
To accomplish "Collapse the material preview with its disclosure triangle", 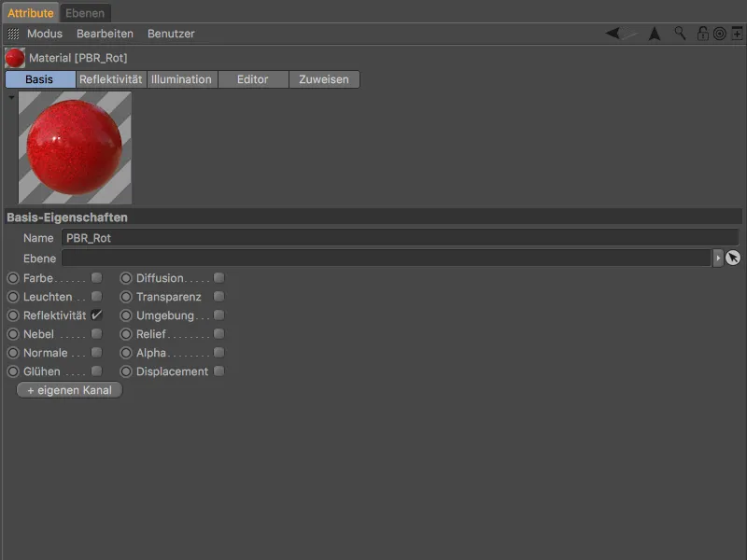I will tap(11, 96).
